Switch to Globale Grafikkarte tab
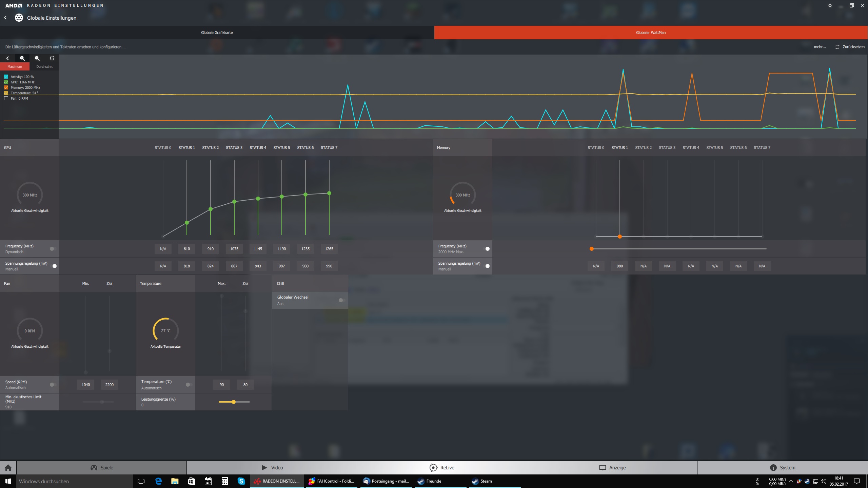This screenshot has width=868, height=488. point(217,33)
